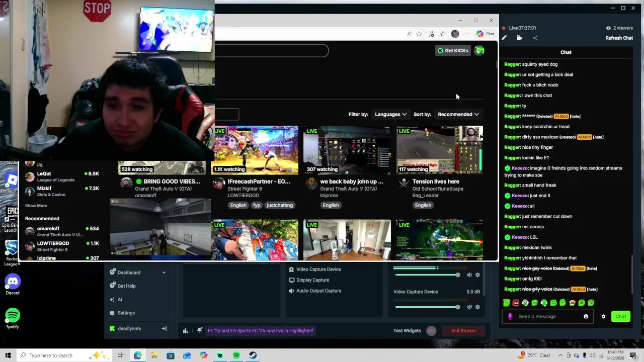The image size is (644, 362).
Task: Select omareloff in Recommended list
Action: 63,231
